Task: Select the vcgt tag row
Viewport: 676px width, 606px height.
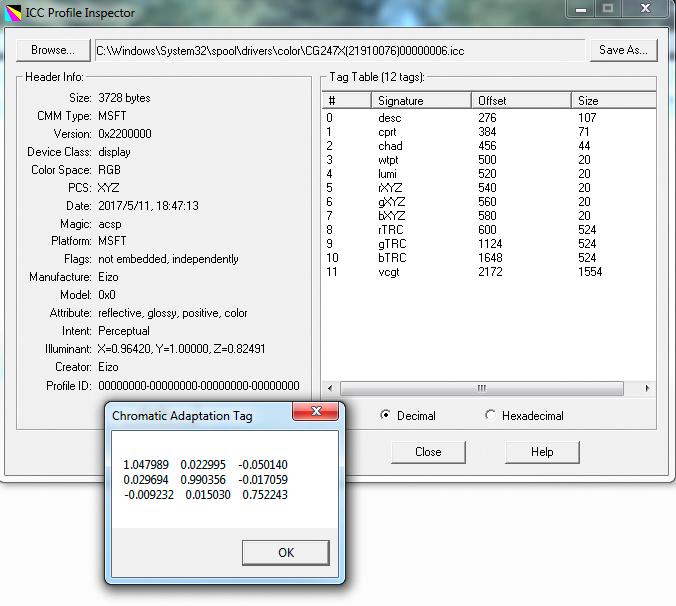Action: 489,272
